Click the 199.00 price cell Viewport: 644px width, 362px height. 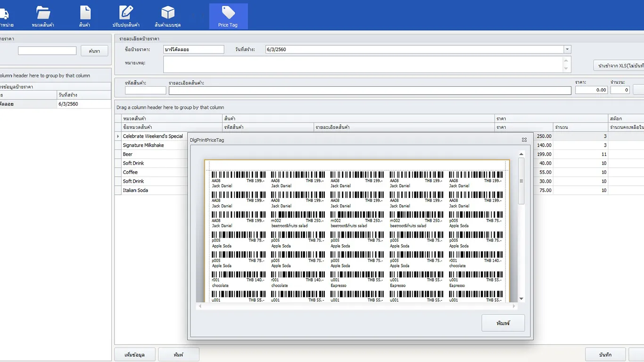544,154
